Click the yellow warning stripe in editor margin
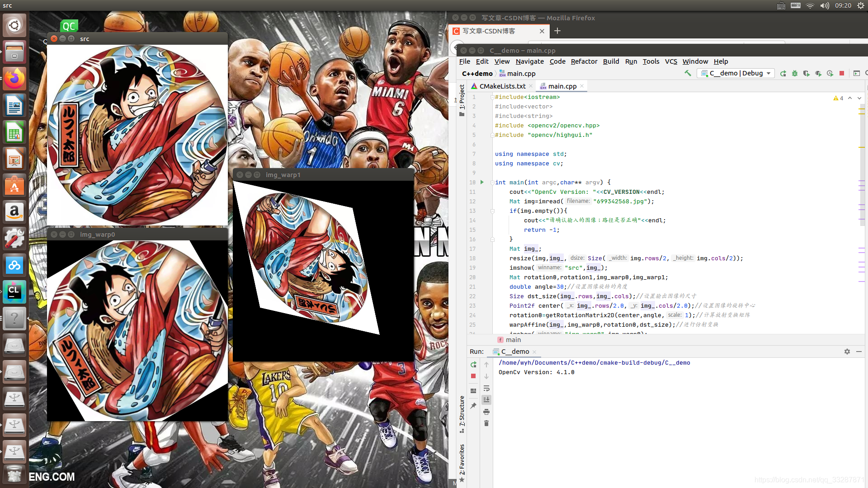This screenshot has width=868, height=488. pos(862,109)
